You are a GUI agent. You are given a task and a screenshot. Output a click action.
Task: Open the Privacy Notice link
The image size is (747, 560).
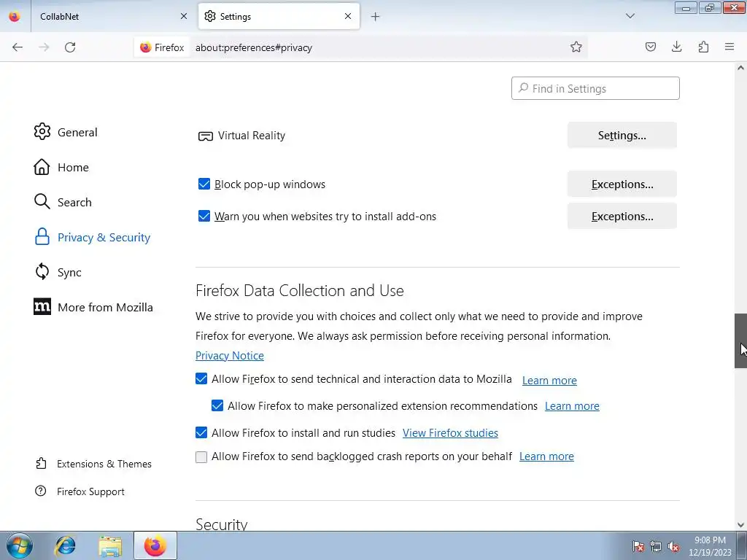click(230, 356)
